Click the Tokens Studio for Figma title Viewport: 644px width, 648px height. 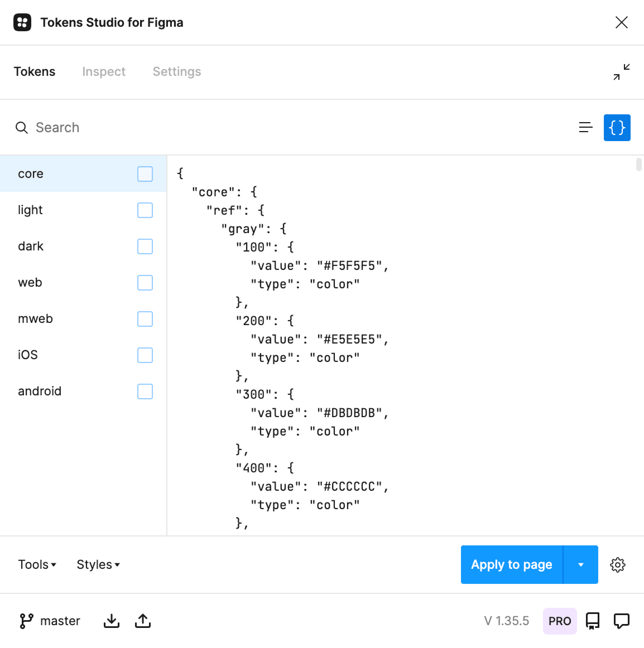[x=112, y=23]
